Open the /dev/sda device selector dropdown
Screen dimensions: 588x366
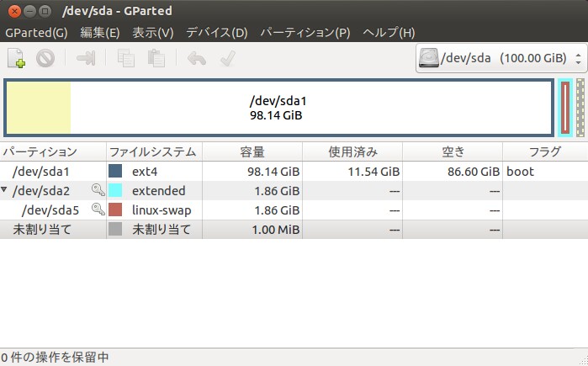pos(501,59)
